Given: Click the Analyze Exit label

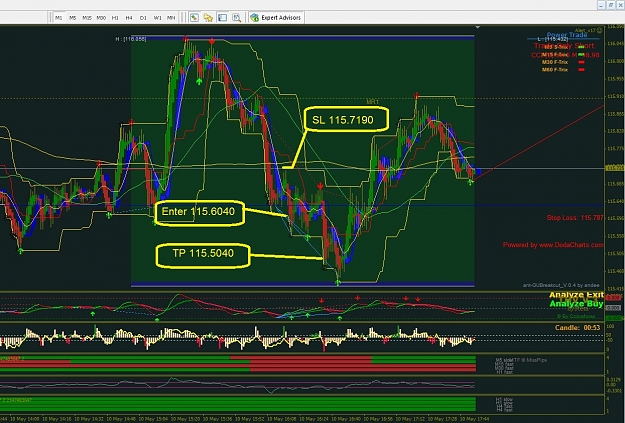Looking at the screenshot, I should pyautogui.click(x=576, y=295).
